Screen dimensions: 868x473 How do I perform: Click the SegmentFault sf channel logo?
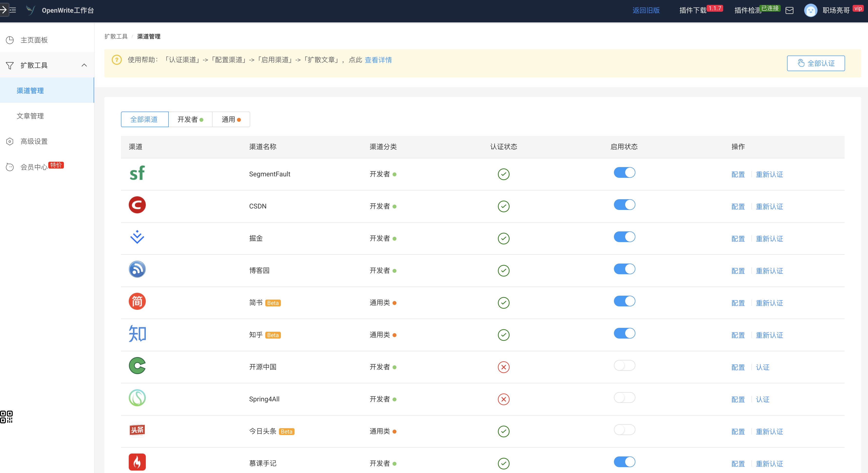click(137, 173)
